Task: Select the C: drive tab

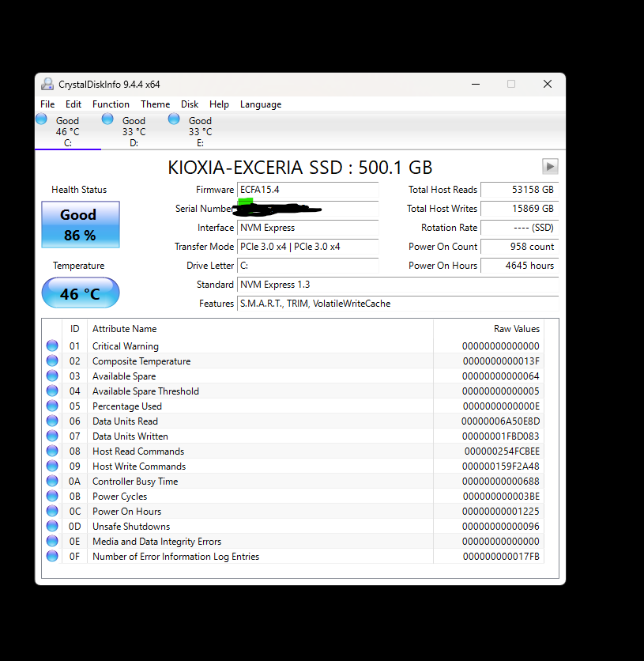Action: pyautogui.click(x=68, y=131)
